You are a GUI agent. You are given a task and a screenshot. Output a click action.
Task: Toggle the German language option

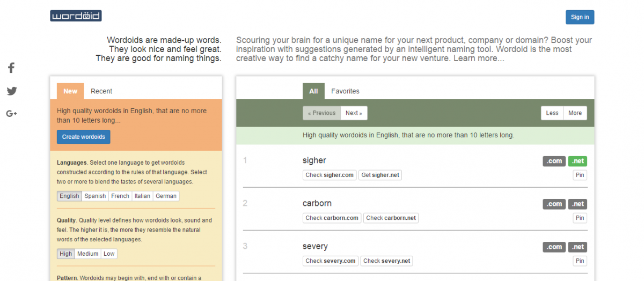click(166, 196)
